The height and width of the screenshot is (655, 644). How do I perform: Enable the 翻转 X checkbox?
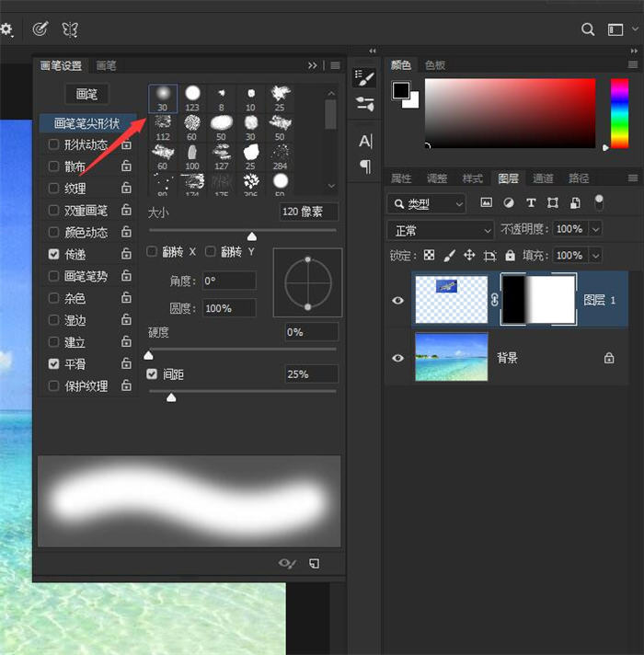[153, 251]
